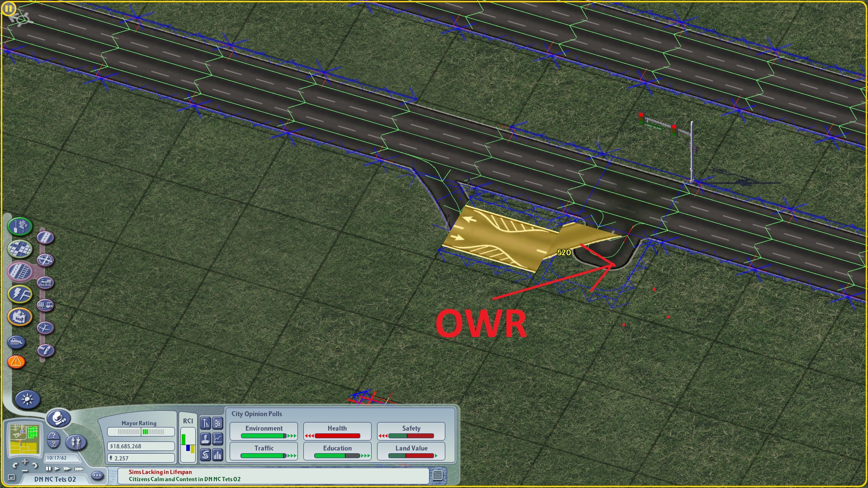Open the Emergency dispatch tool
This screenshot has width=868, height=488.
pos(16,361)
